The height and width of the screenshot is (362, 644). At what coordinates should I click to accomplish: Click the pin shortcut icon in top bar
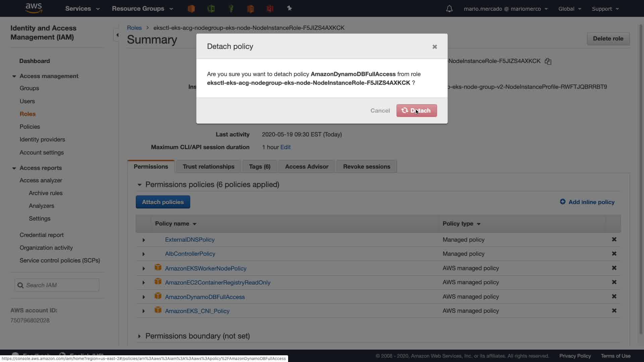[289, 8]
